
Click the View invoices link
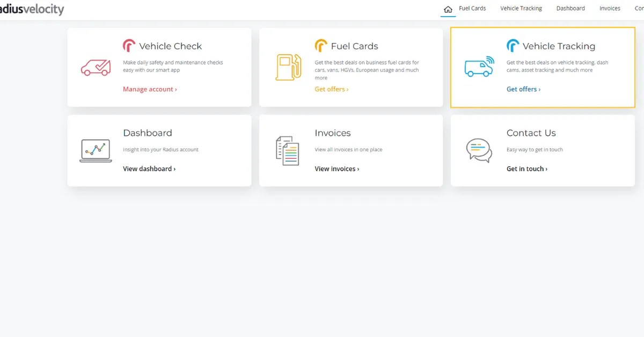click(337, 169)
